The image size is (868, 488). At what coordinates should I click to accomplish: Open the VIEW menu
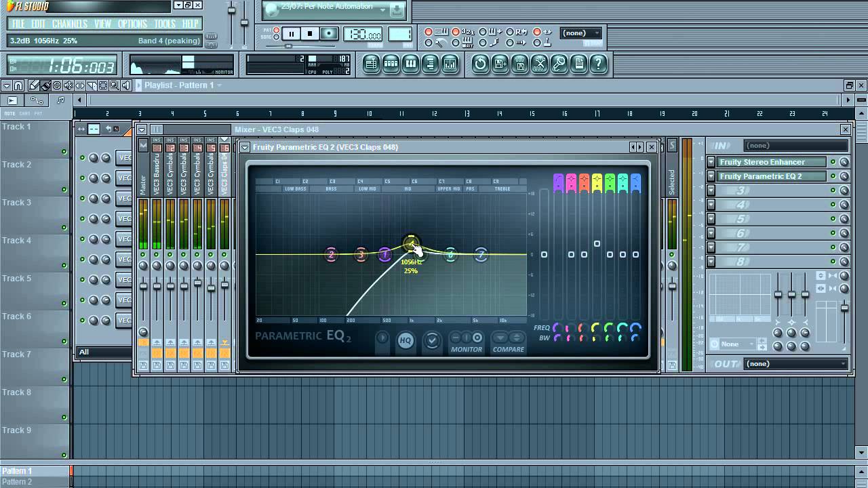[x=102, y=24]
